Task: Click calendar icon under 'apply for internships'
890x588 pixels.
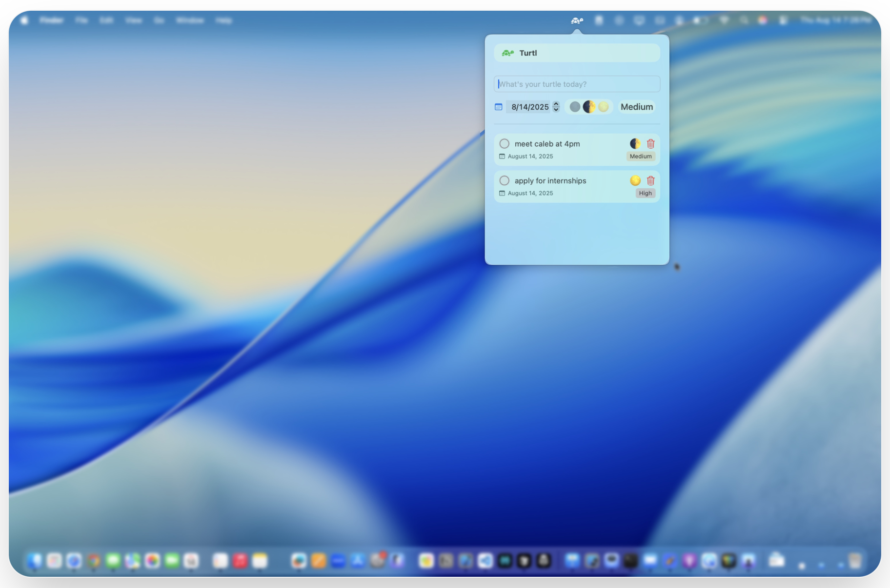Action: (x=502, y=194)
